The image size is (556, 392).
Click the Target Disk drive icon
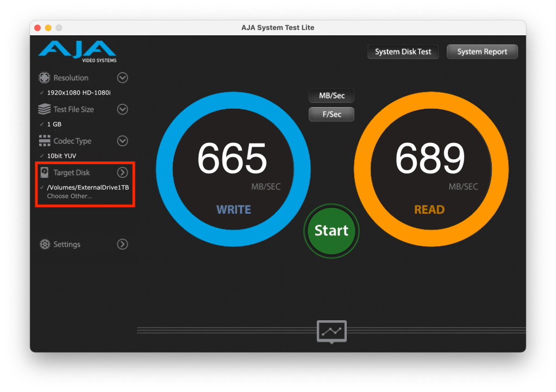[45, 172]
